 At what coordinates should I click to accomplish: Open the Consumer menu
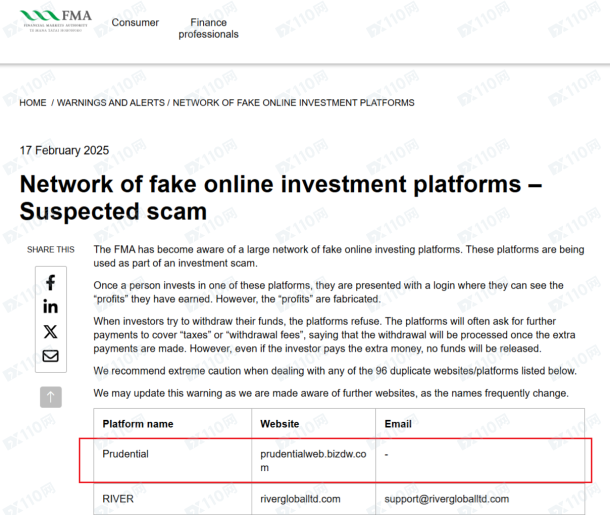click(x=135, y=23)
